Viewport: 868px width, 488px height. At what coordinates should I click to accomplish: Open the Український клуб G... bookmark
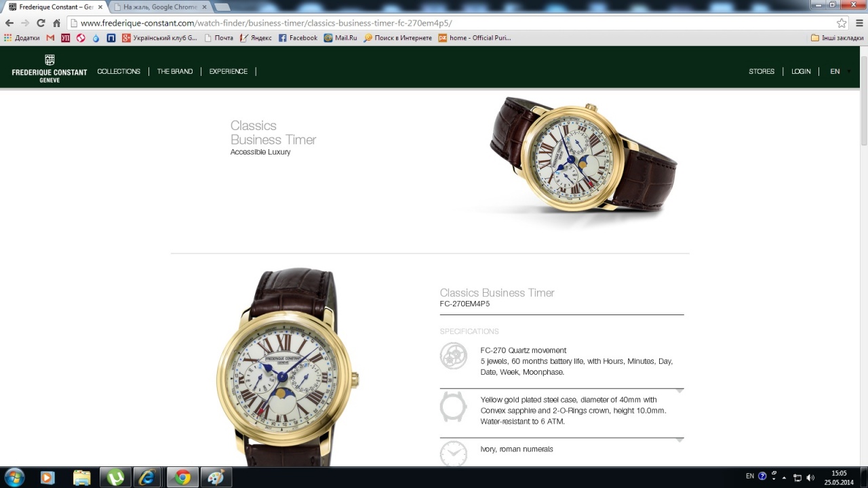[x=160, y=38]
